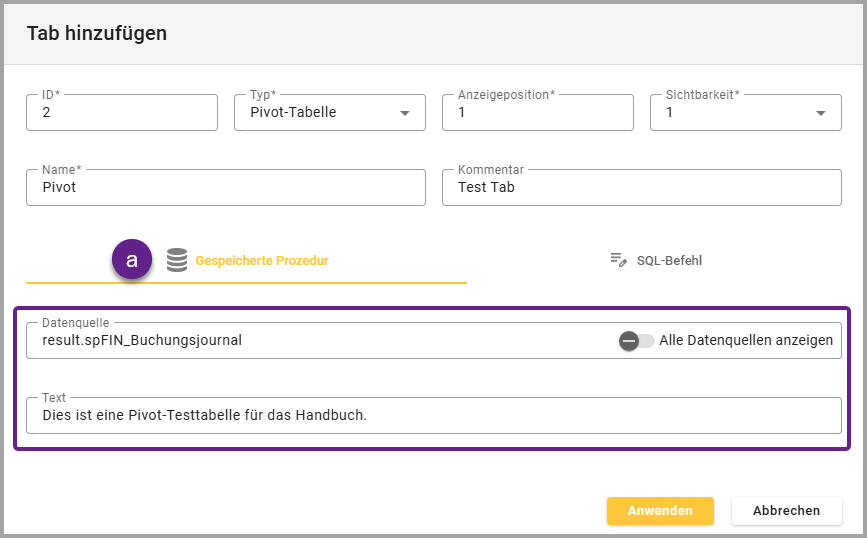Click the Sichtbarkeit field value 1
The image size is (867, 538).
[x=730, y=113]
